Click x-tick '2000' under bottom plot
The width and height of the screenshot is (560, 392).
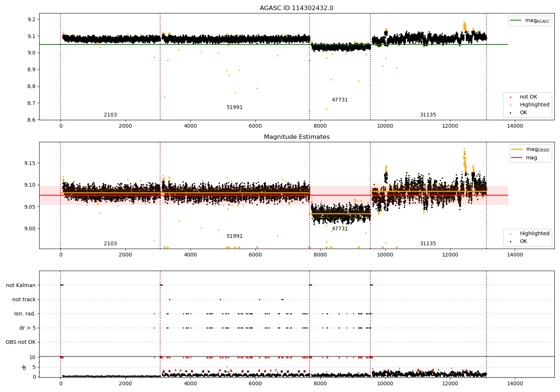point(125,384)
